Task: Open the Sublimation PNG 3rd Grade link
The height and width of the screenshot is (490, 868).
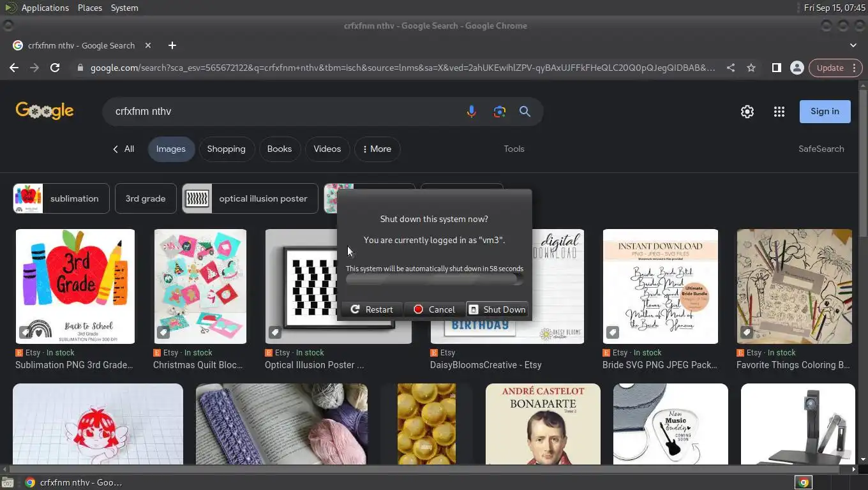Action: [x=74, y=365]
